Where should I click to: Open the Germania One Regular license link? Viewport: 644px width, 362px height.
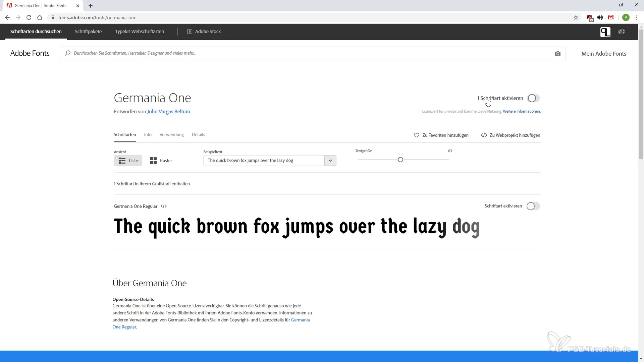[211, 323]
